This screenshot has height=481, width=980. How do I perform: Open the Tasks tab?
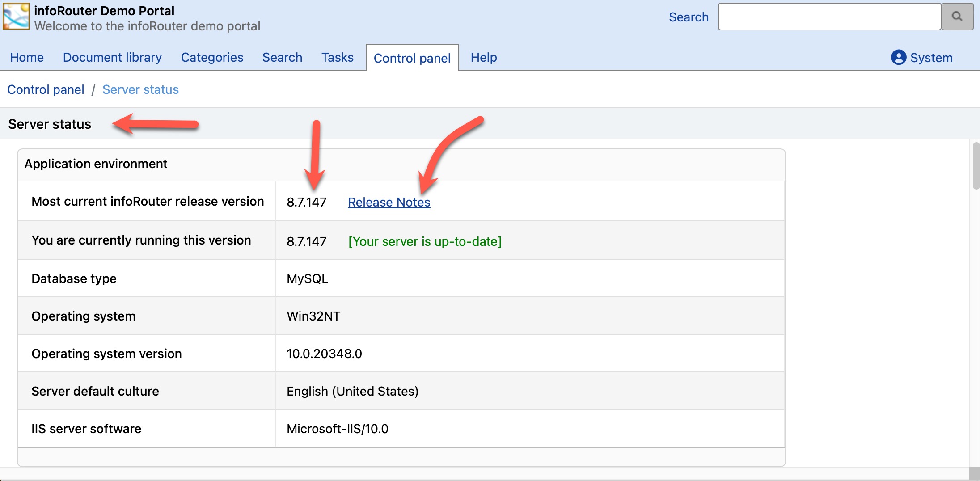337,57
